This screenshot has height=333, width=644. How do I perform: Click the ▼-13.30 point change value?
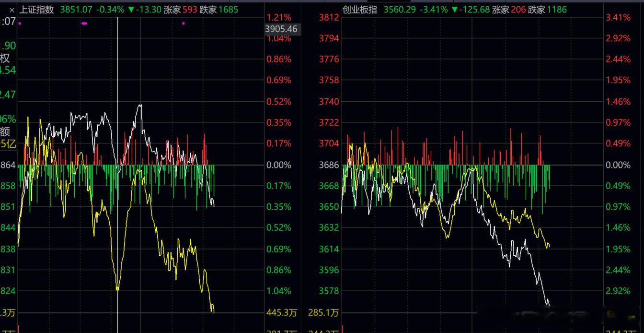pos(144,9)
